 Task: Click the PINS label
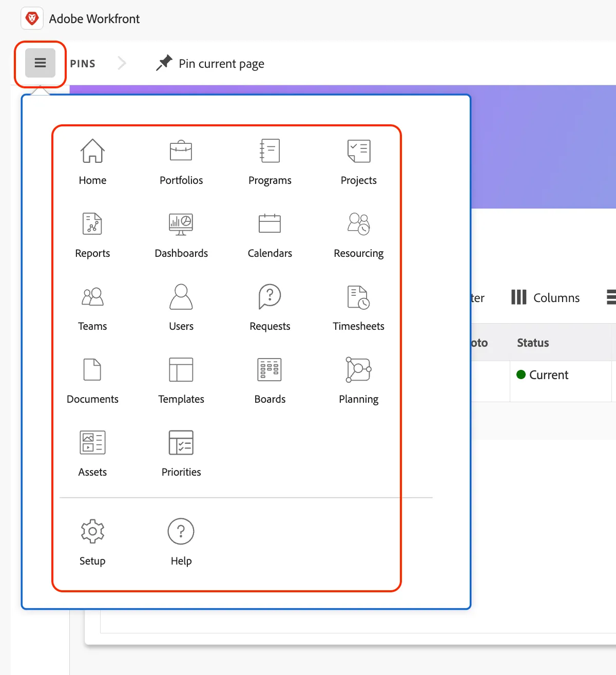[83, 64]
